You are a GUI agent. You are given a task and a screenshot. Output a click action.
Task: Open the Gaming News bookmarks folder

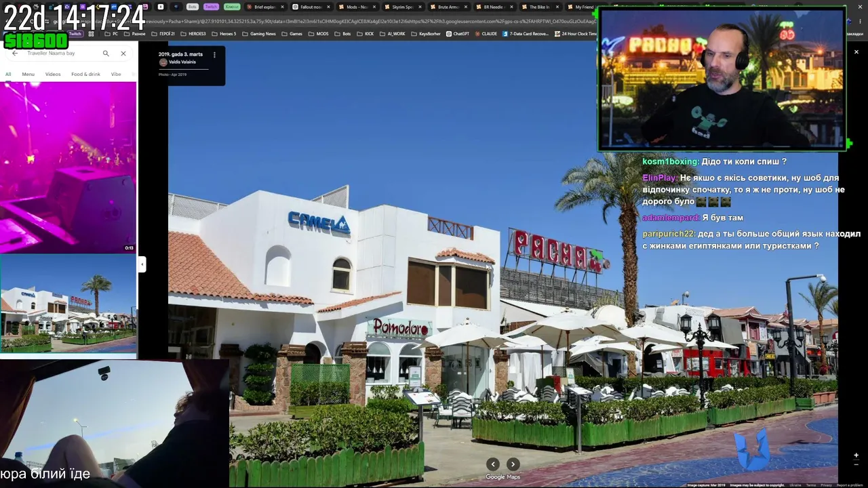coord(259,34)
